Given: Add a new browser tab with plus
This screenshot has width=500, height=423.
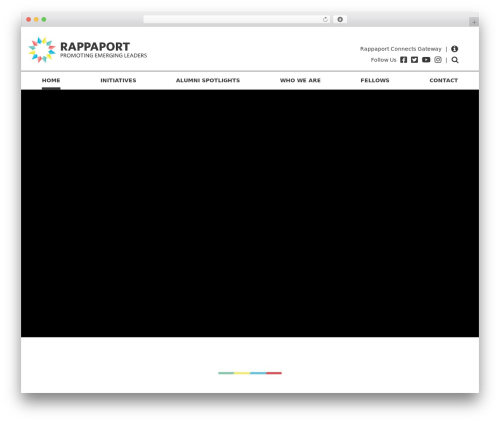Looking at the screenshot, I should [474, 22].
